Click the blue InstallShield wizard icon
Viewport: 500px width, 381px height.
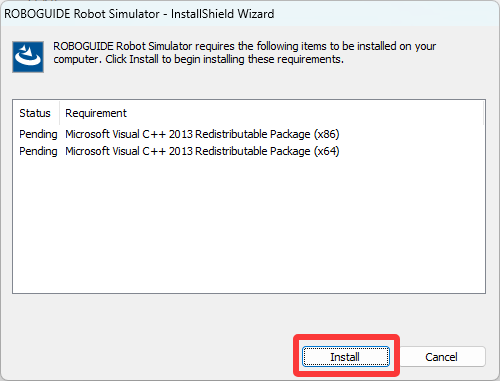28,57
